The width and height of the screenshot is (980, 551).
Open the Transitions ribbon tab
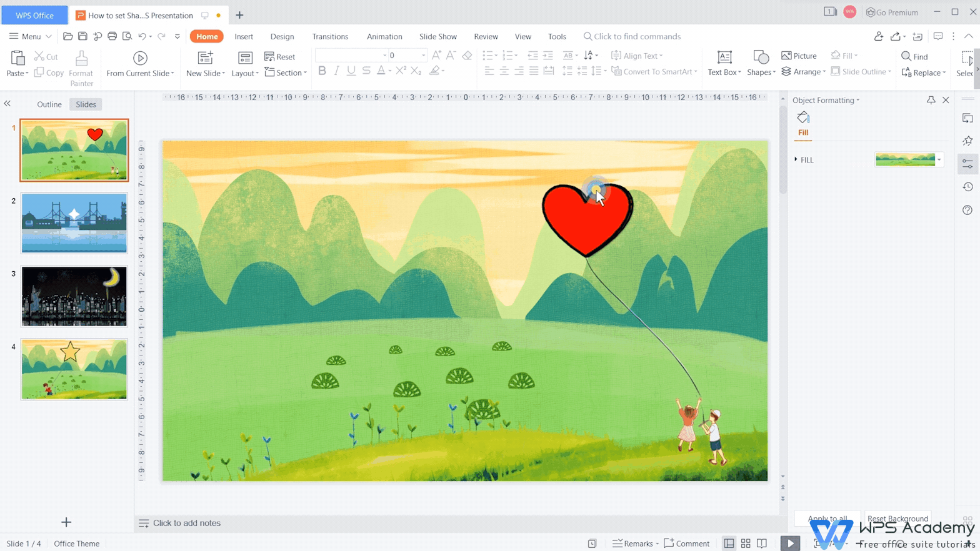[x=330, y=36]
